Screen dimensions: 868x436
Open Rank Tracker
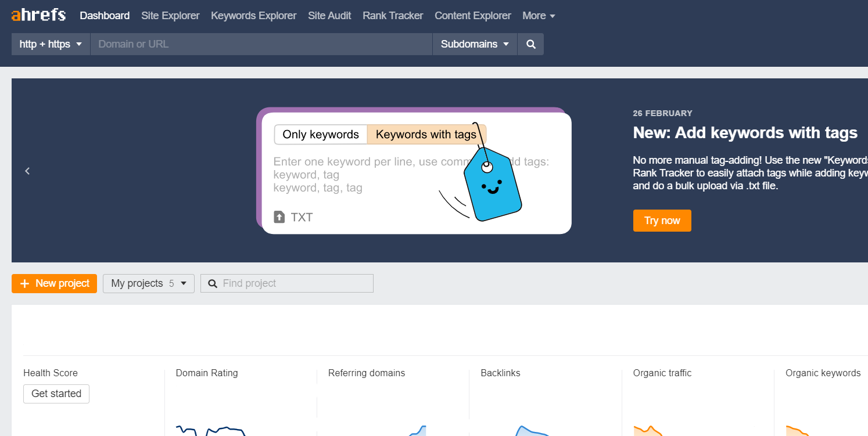[393, 16]
